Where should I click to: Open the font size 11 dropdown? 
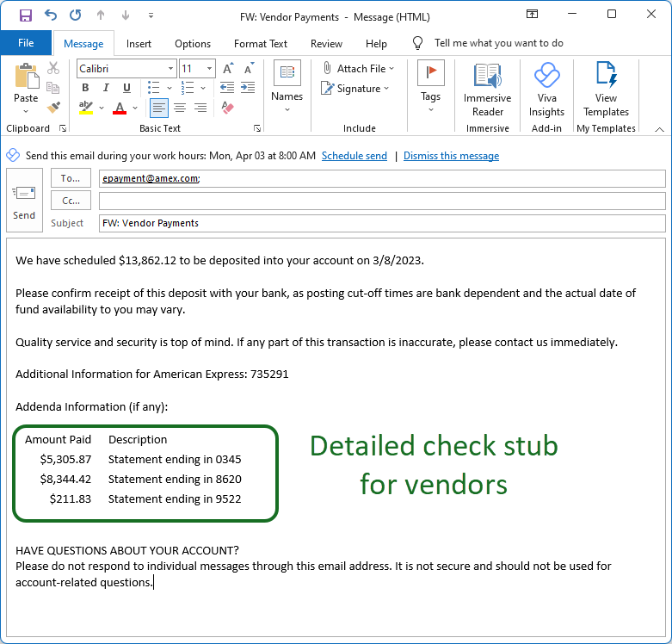click(x=209, y=69)
